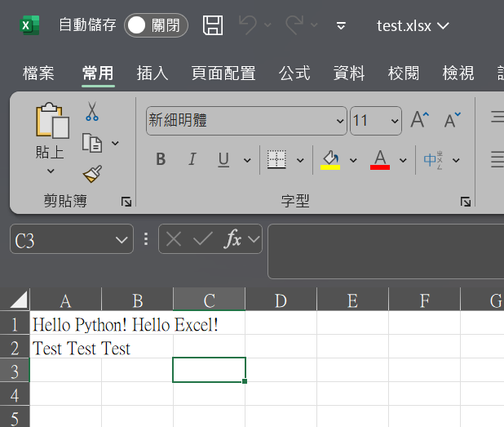
Task: Click the formula bar Cancel X icon
Action: 174,239
